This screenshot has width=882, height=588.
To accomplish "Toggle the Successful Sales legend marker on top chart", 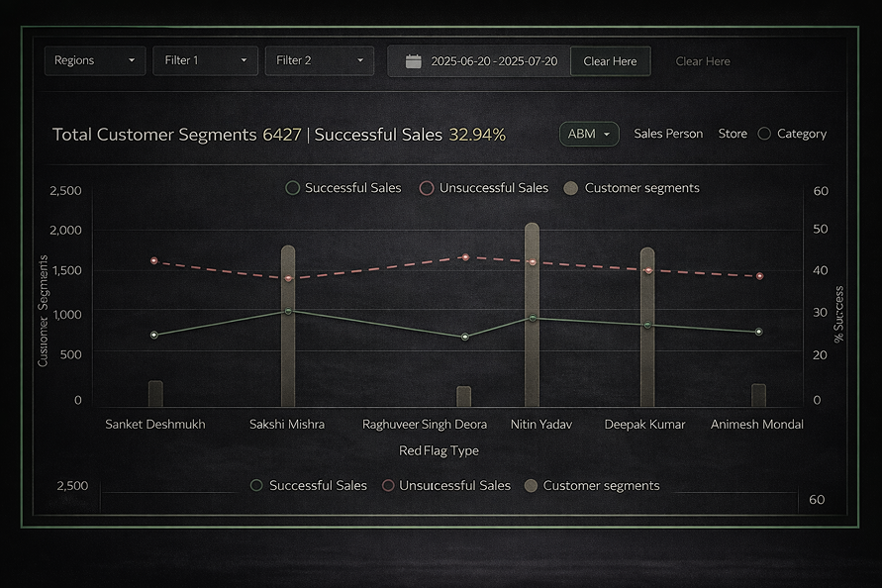I will pyautogui.click(x=292, y=187).
